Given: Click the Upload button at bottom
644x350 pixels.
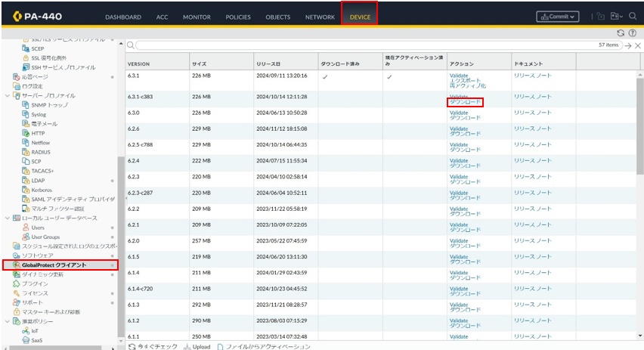Looking at the screenshot, I should coord(197,346).
